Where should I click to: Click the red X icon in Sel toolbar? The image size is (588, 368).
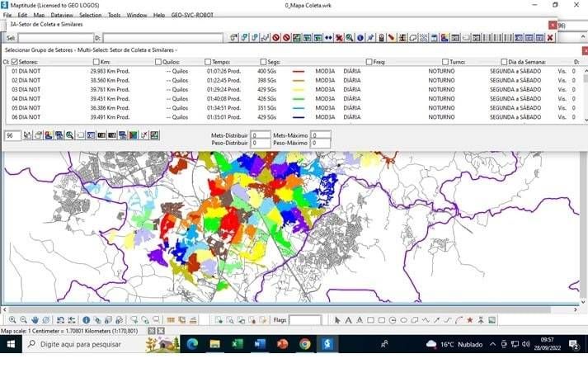tap(550, 38)
